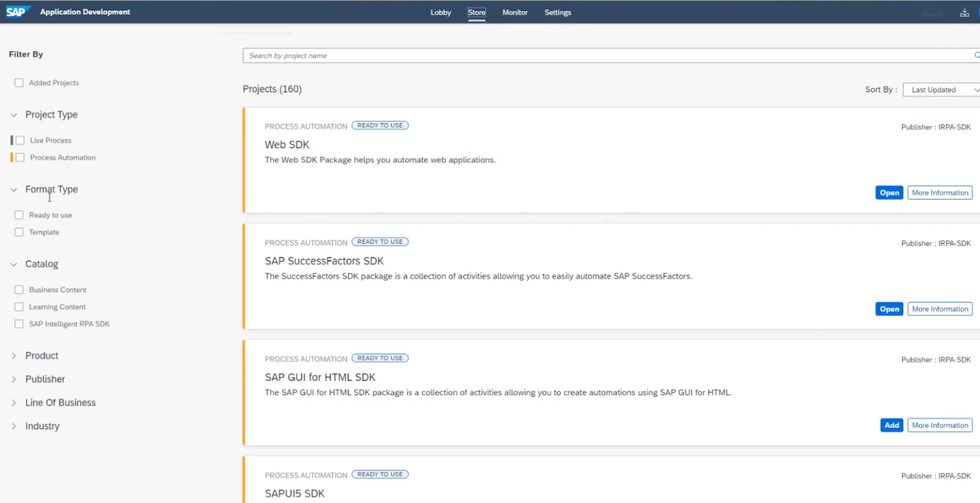Click the SAP SuccessFactors SDK title
Image resolution: width=980 pixels, height=503 pixels.
[324, 261]
